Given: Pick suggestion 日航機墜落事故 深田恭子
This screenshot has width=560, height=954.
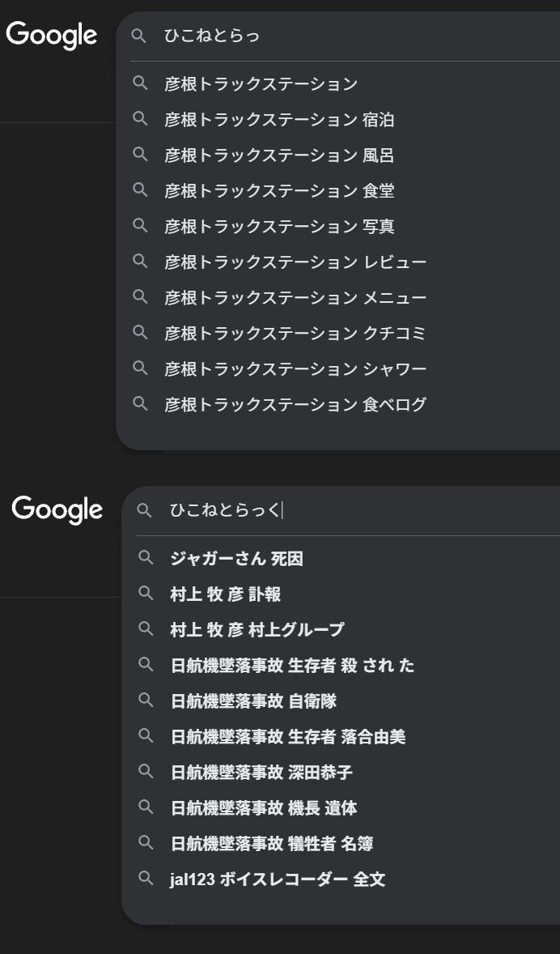Looking at the screenshot, I should [261, 772].
